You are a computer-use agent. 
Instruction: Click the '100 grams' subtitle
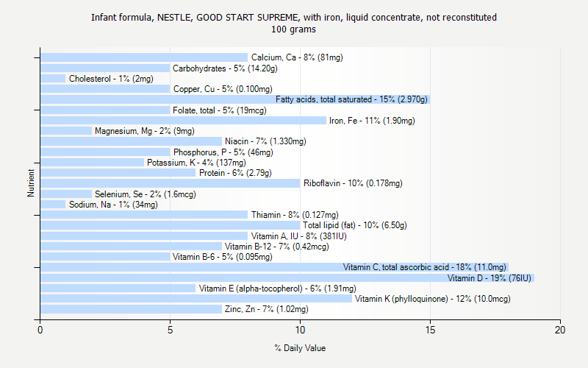coord(293,29)
